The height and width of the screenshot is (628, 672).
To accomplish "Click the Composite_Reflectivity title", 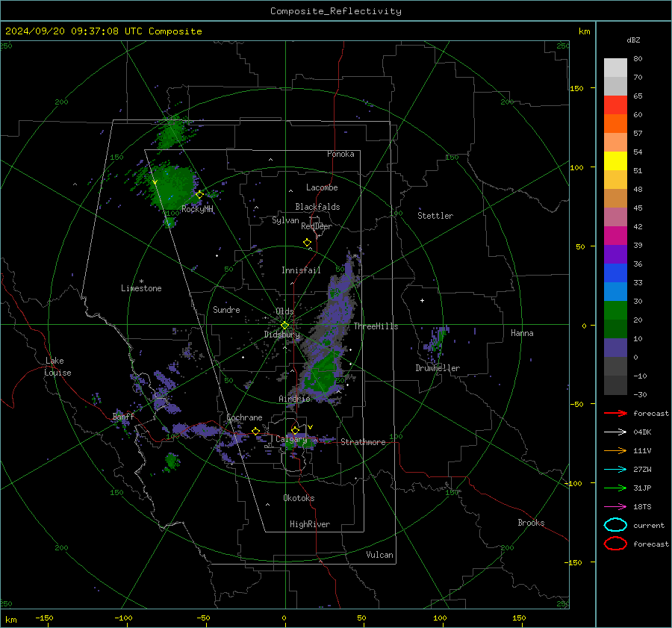I will click(335, 11).
